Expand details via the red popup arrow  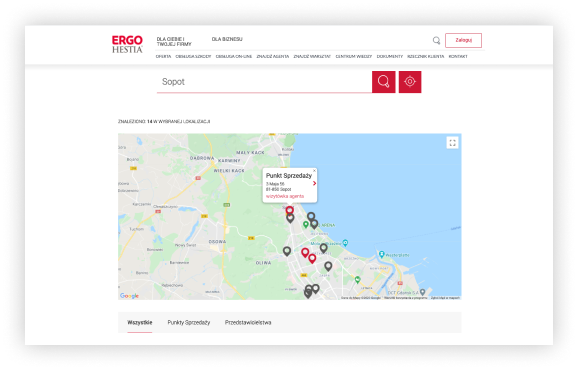coord(314,183)
